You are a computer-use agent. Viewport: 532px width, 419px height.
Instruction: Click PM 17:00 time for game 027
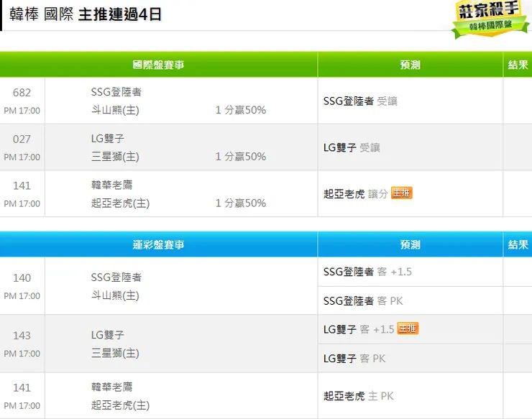point(22,157)
